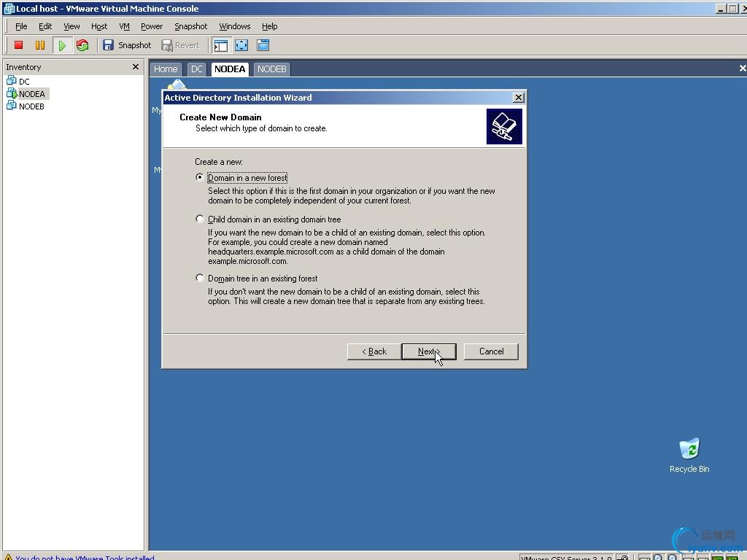Image resolution: width=747 pixels, height=560 pixels.
Task: Open the Power menu
Action: click(x=152, y=26)
